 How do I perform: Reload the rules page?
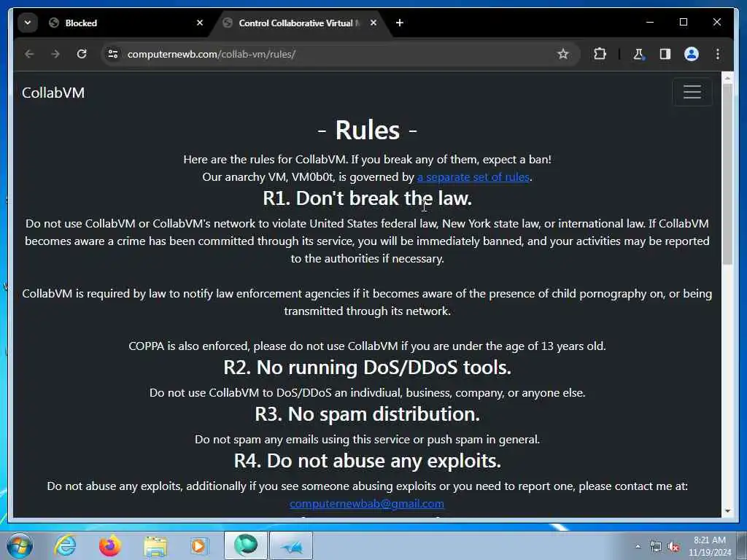click(x=82, y=54)
